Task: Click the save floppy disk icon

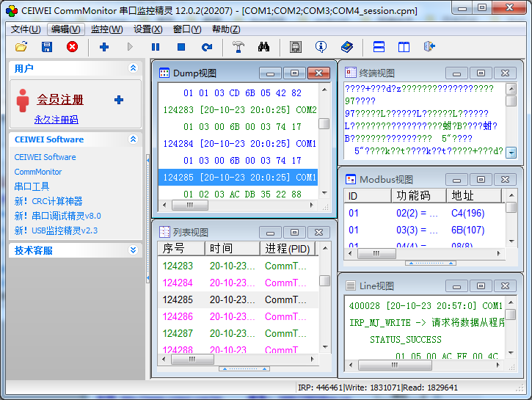Action: pos(47,47)
